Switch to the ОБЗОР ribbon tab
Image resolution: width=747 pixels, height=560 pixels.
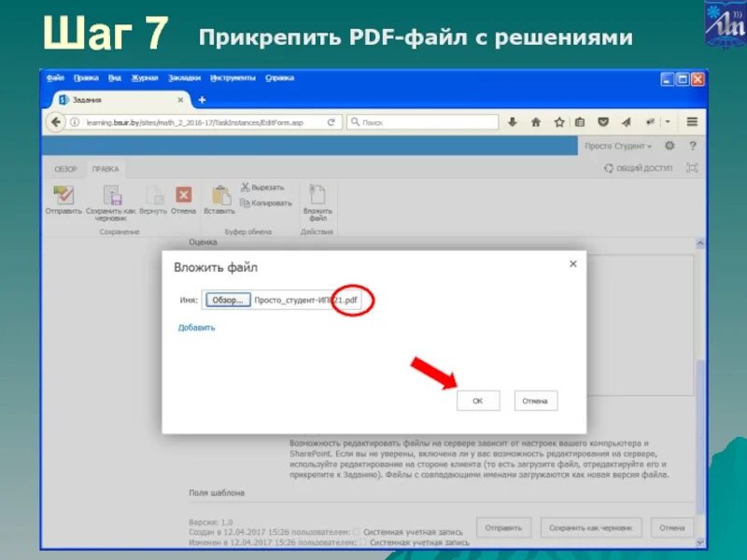[65, 169]
